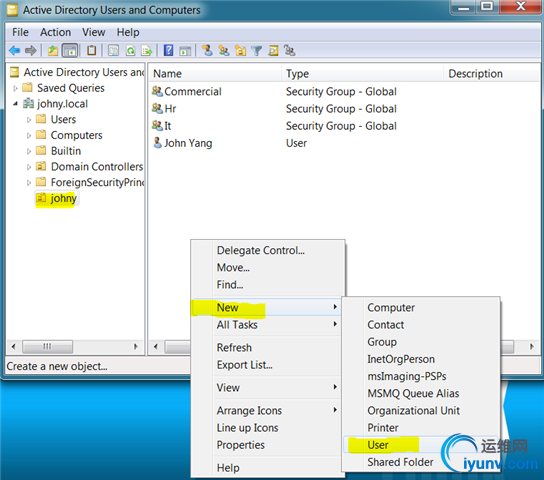This screenshot has width=544, height=480.
Task: Click the johny.local domain icon
Action: [28, 103]
